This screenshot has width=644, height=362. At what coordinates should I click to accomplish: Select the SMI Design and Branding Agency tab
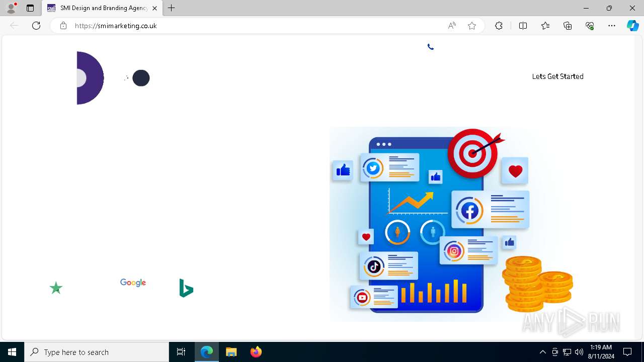click(x=102, y=8)
